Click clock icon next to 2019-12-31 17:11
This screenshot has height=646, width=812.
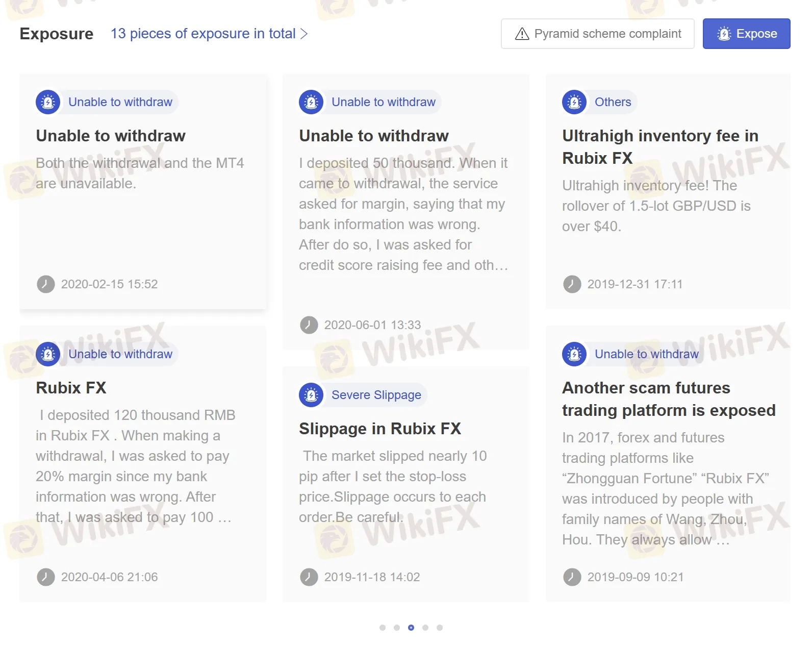(x=572, y=284)
